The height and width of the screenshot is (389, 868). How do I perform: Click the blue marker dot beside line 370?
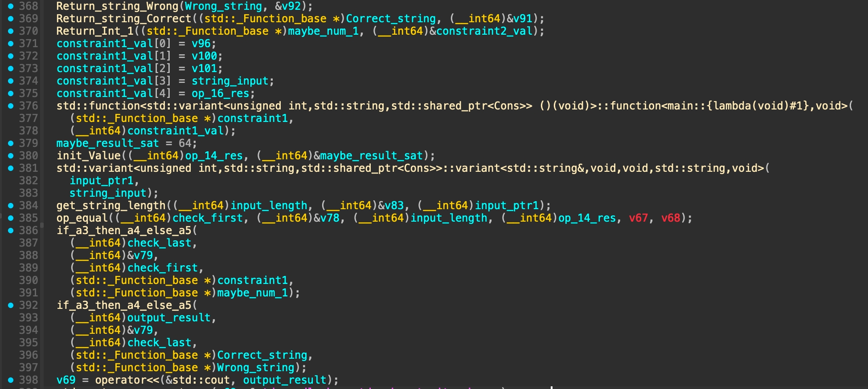(x=11, y=31)
